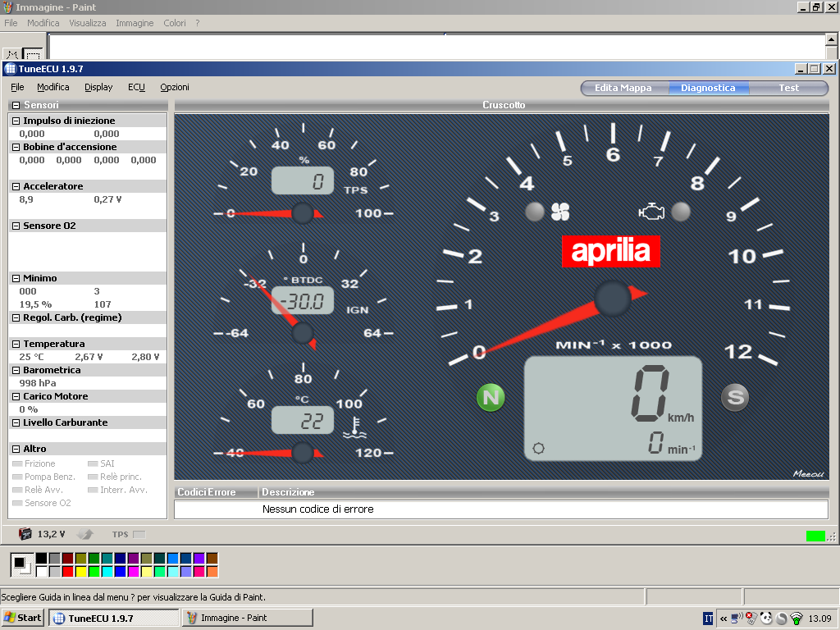Image resolution: width=840 pixels, height=630 pixels.
Task: Click the red aprilia logo
Action: 610,251
